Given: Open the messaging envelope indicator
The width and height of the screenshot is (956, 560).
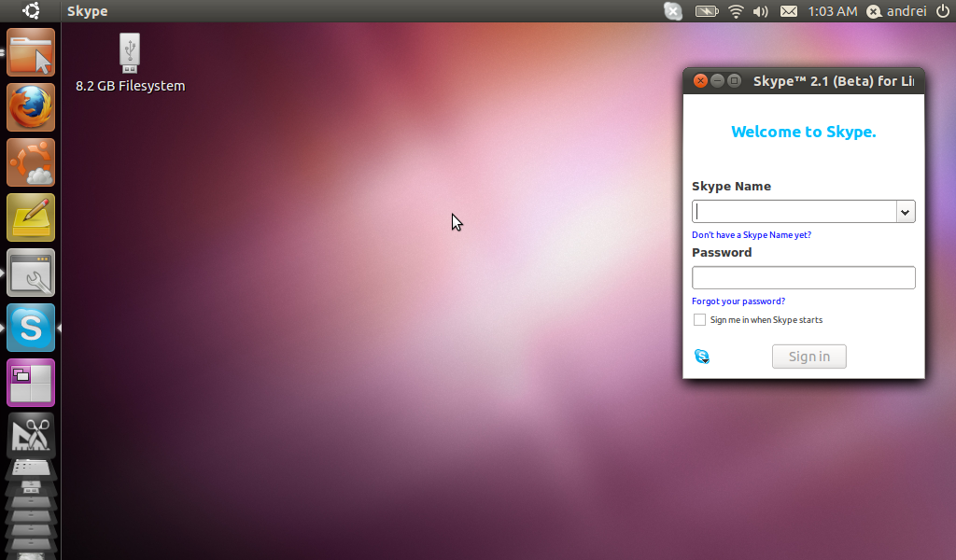Looking at the screenshot, I should click(788, 11).
